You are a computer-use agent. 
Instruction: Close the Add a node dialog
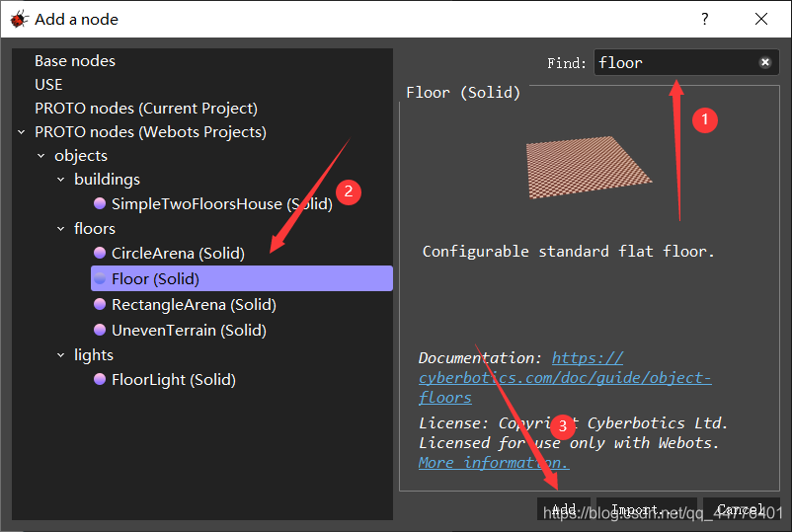(761, 19)
